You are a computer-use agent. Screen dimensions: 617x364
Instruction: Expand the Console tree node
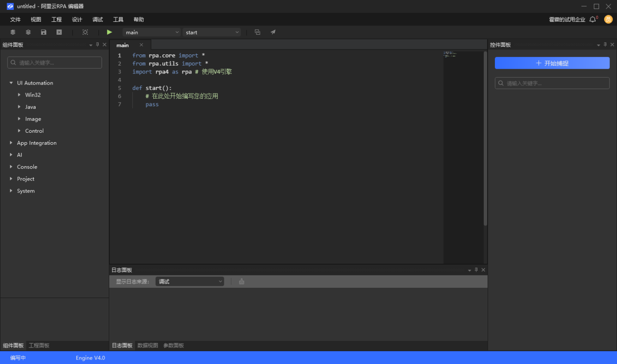pyautogui.click(x=11, y=167)
